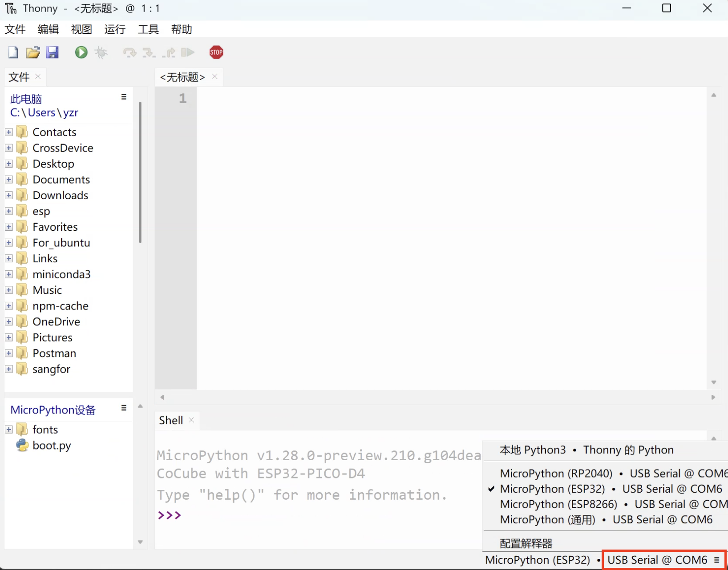
Task: Click 配置解释器 to configure the interpreter
Action: (x=526, y=543)
